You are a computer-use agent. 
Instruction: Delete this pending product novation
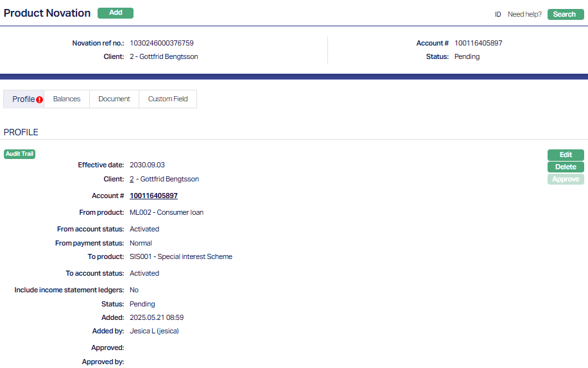click(566, 167)
